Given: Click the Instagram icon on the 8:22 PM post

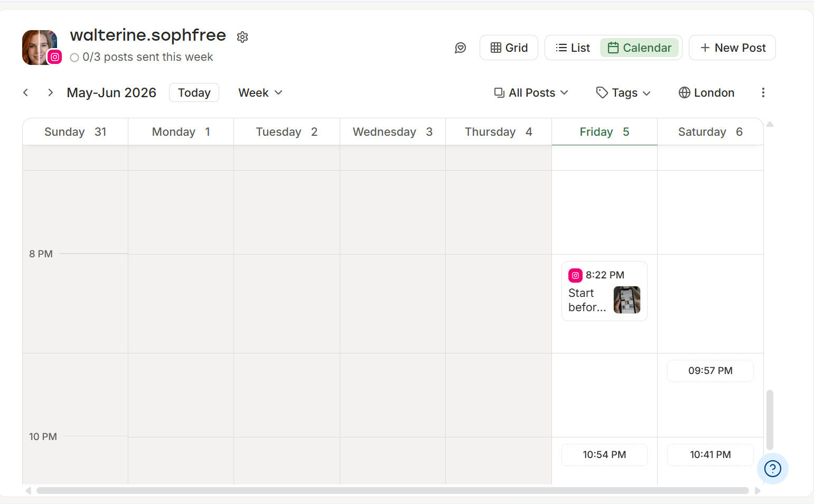Looking at the screenshot, I should click(x=575, y=275).
